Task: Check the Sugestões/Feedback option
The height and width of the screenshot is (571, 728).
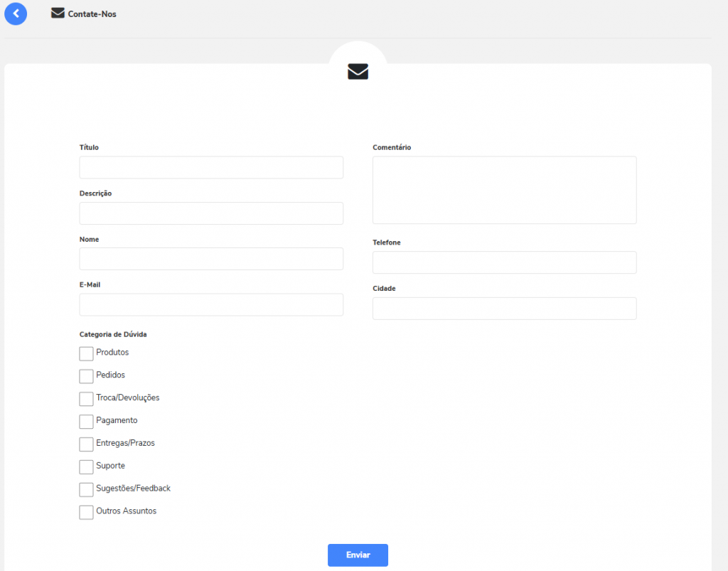Action: pos(86,490)
